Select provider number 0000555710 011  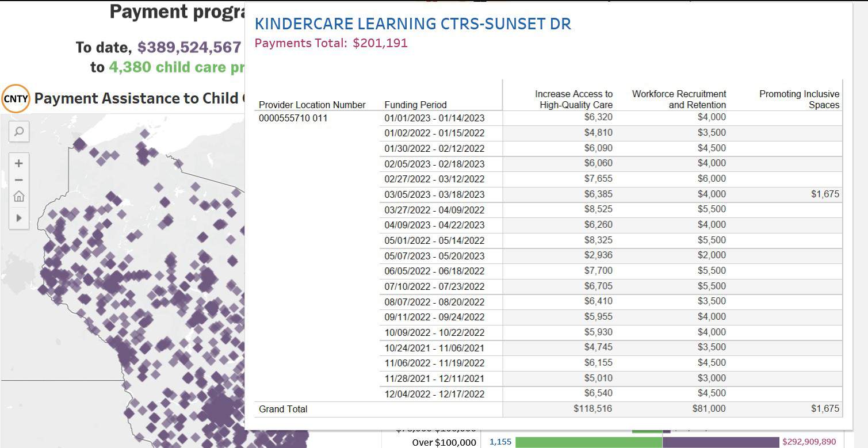coord(293,118)
